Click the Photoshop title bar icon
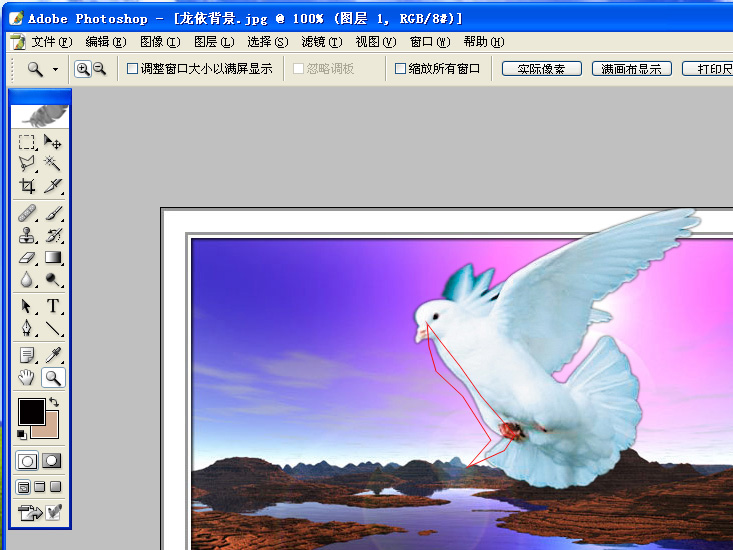Image resolution: width=733 pixels, height=550 pixels. pos(16,18)
